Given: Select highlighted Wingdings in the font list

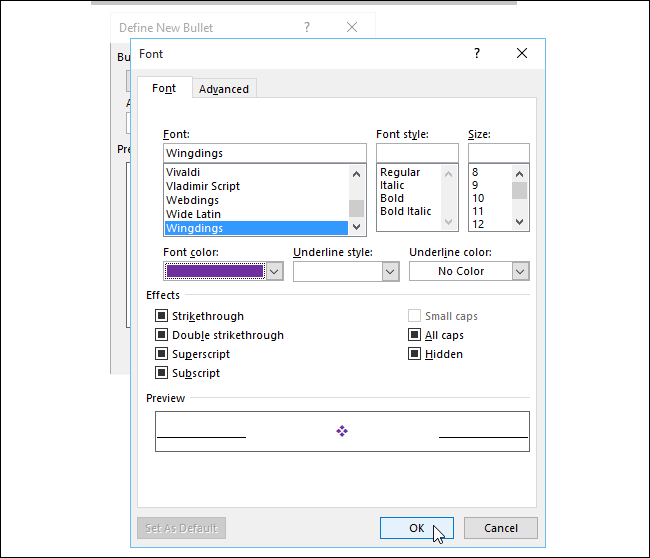Looking at the screenshot, I should coord(257,228).
